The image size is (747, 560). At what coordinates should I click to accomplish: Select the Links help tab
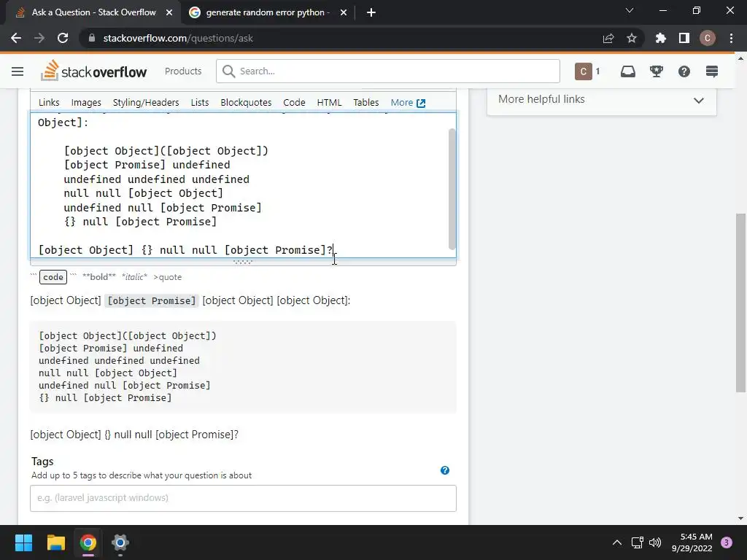49,102
